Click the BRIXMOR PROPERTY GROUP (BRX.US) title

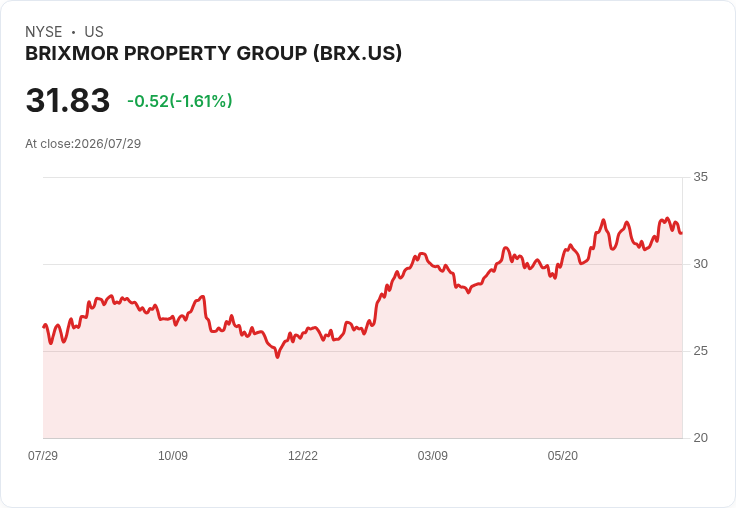[x=214, y=54]
